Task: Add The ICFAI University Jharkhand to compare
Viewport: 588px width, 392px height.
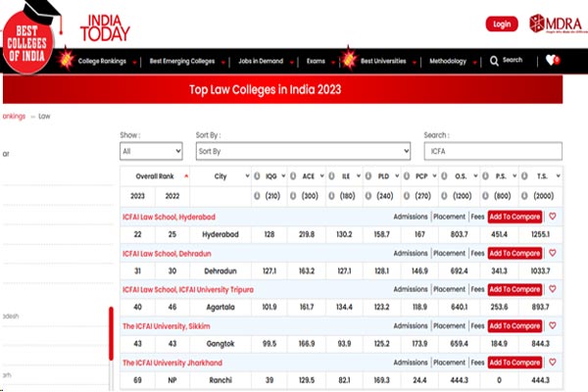Action: [514, 363]
